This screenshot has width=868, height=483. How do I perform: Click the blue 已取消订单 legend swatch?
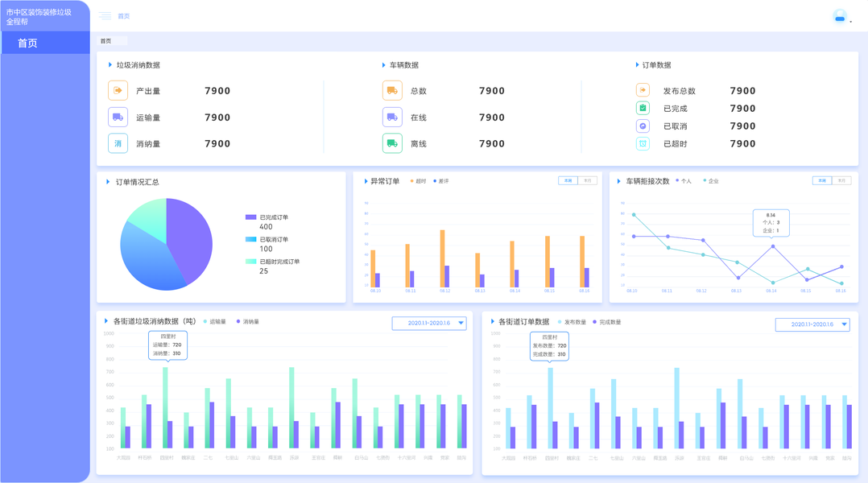point(250,240)
